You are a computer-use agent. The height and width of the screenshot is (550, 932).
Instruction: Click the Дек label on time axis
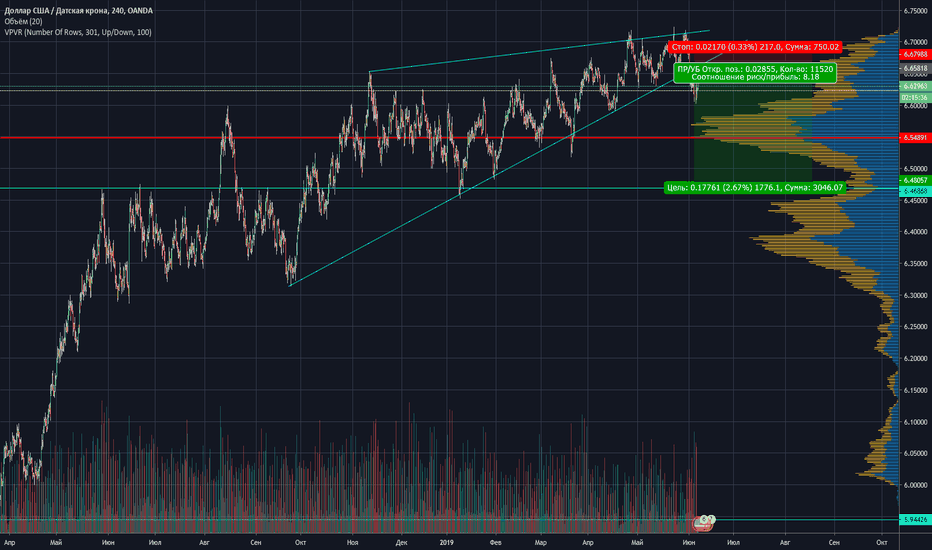pos(401,542)
